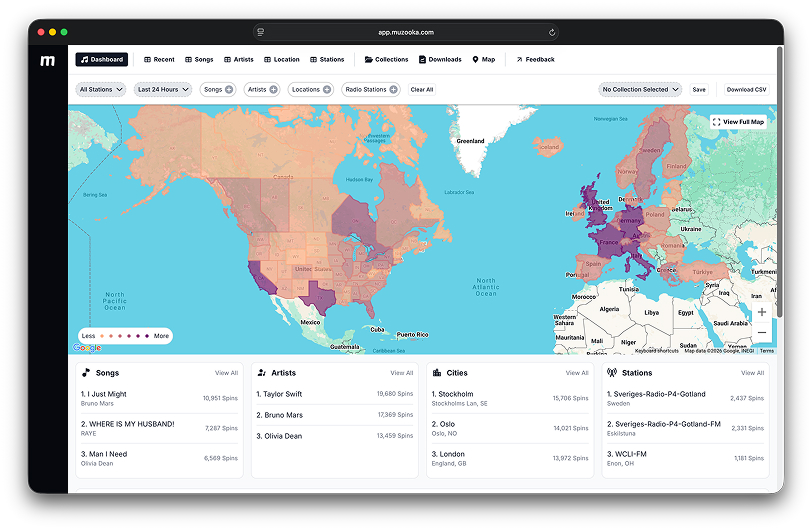Open the Songs tab in navigation
Image resolution: width=812 pixels, height=531 pixels.
pos(199,60)
